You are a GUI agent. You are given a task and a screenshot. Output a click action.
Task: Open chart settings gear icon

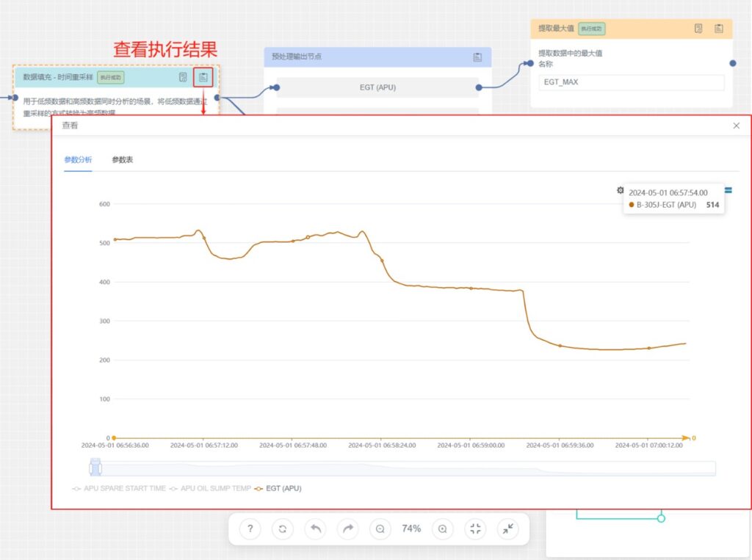[x=620, y=190]
